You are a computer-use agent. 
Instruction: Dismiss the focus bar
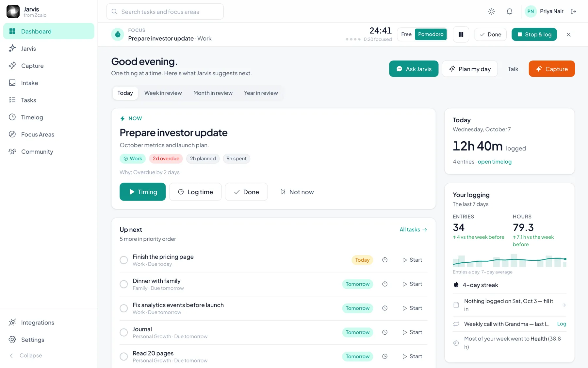[568, 34]
